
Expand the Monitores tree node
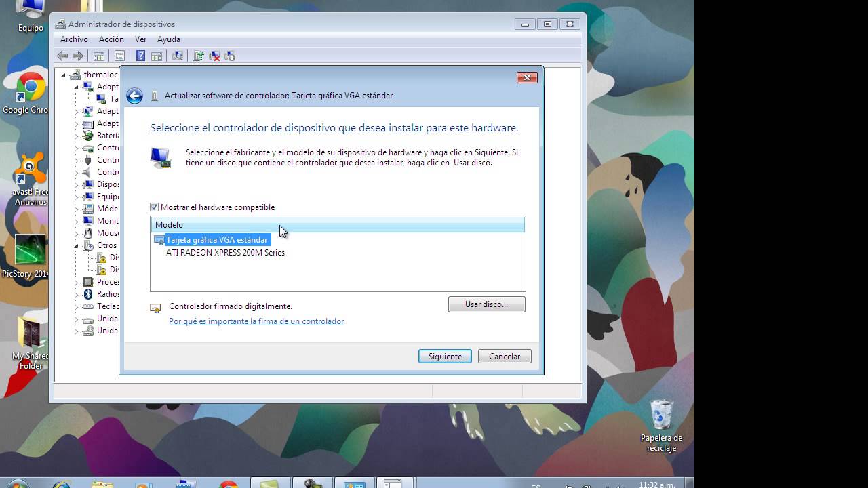(x=77, y=221)
